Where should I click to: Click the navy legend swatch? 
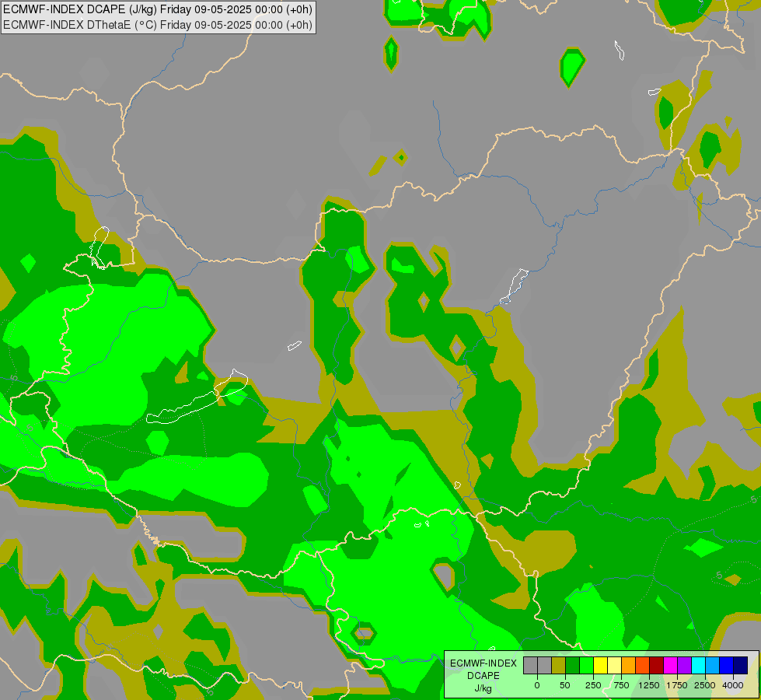pos(741,665)
